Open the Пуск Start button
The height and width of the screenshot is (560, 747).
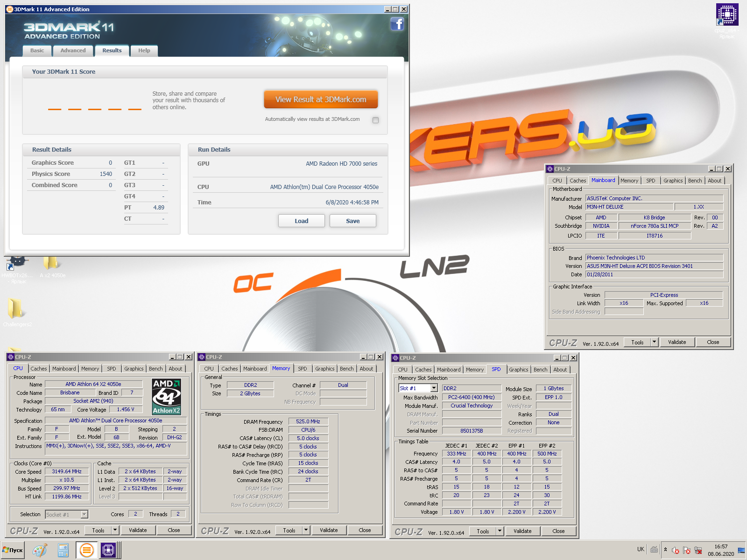click(x=13, y=550)
